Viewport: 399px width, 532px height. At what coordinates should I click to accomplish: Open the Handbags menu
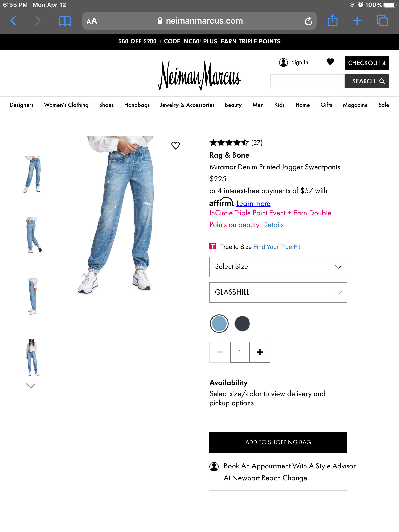137,105
